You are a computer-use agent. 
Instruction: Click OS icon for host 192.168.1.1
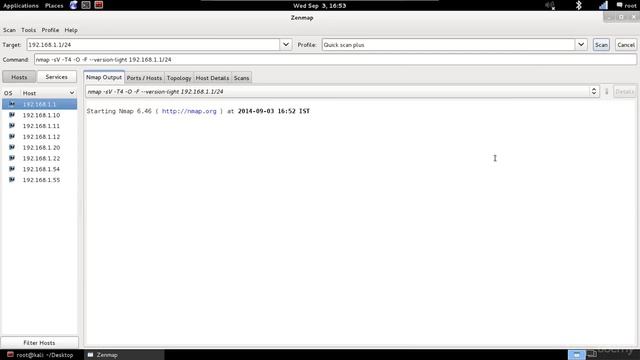pyautogui.click(x=12, y=104)
